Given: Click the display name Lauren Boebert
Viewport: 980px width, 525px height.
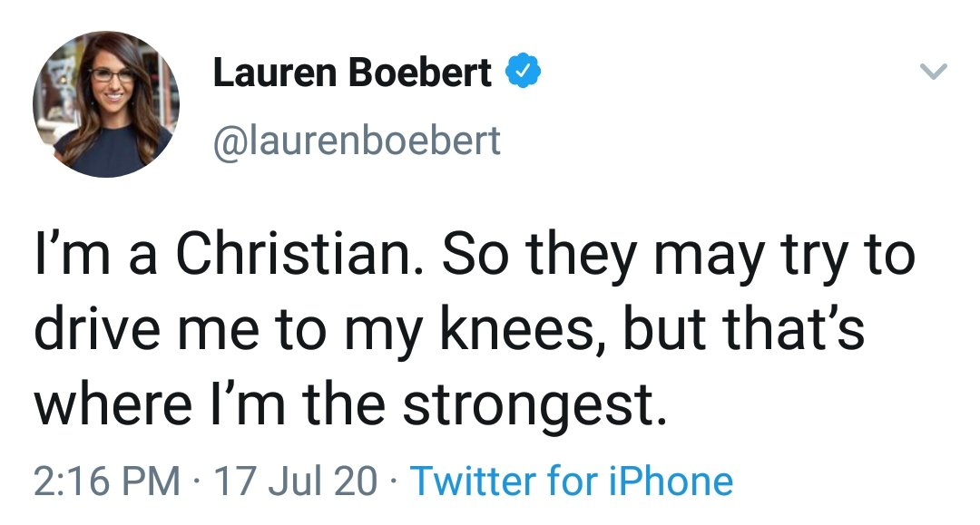Looking at the screenshot, I should click(x=353, y=73).
